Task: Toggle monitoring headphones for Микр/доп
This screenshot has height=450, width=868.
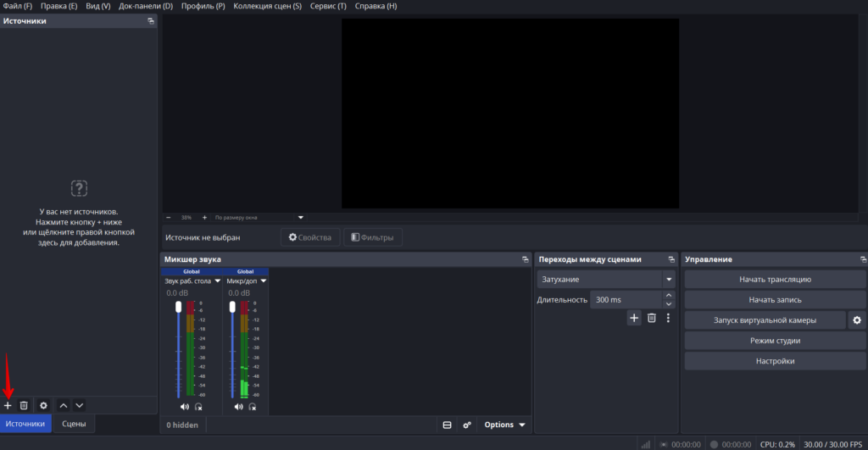Action: pyautogui.click(x=253, y=407)
